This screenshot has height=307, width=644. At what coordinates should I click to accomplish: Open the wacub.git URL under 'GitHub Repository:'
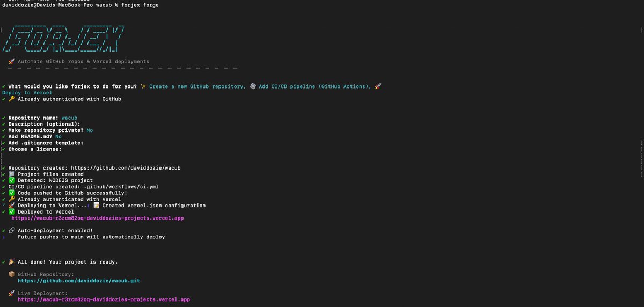(79, 281)
